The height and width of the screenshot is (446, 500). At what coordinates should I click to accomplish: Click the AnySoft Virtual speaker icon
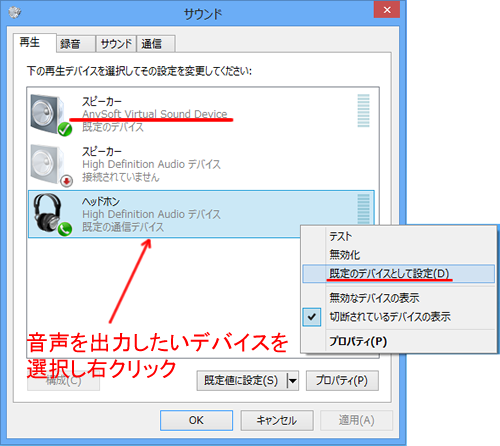coord(48,114)
